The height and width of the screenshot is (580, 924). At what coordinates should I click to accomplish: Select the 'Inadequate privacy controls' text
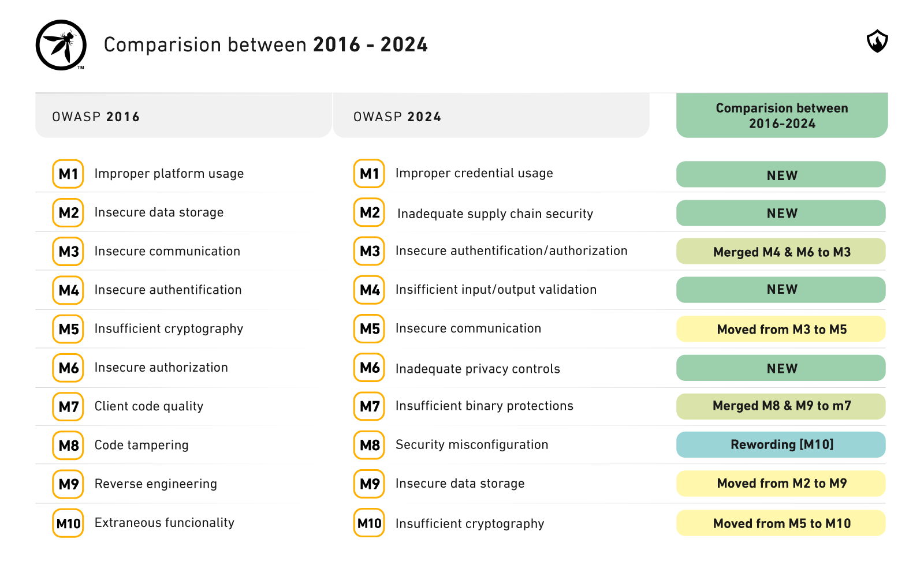pyautogui.click(x=478, y=369)
